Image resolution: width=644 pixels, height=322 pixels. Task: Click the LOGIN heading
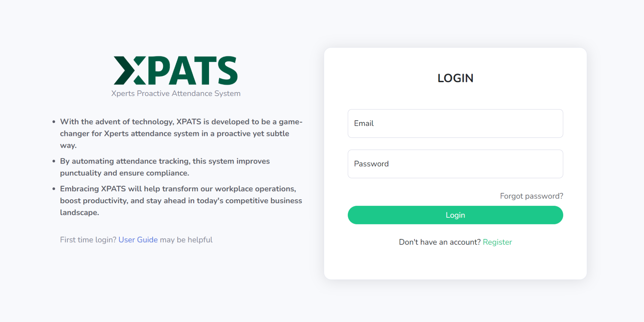(455, 78)
